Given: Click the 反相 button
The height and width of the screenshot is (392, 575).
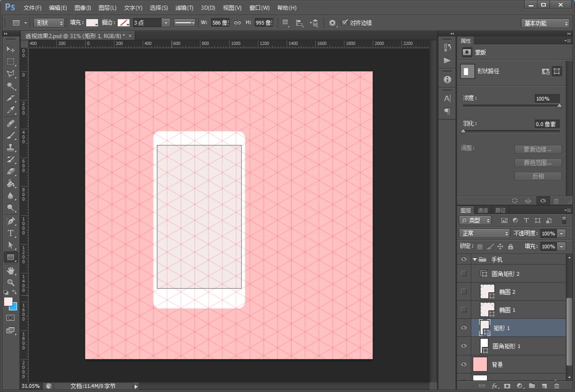Looking at the screenshot, I should click(538, 176).
